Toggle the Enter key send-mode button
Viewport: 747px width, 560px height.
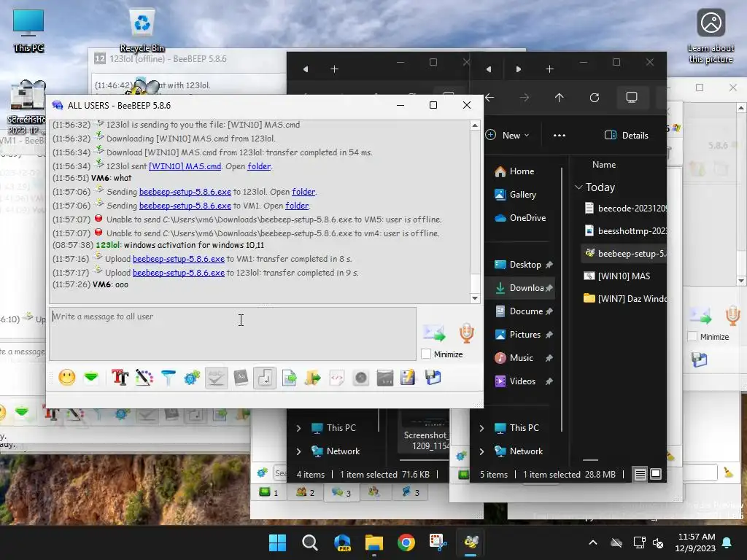265,378
